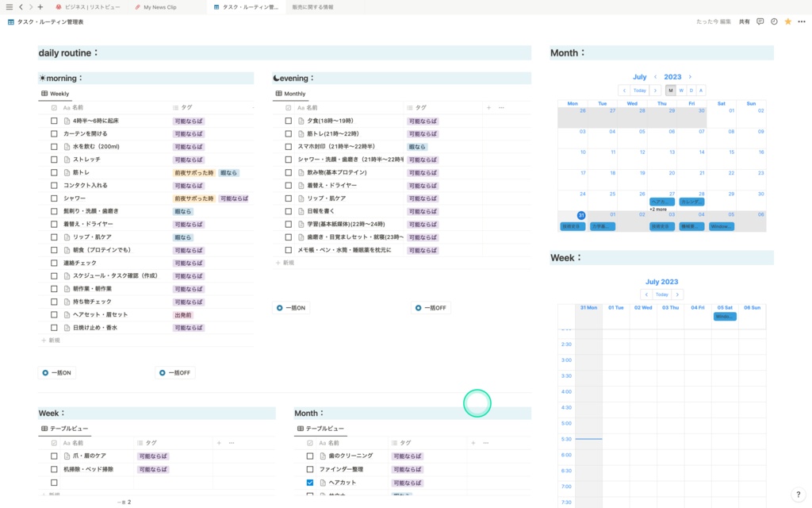The width and height of the screenshot is (812, 508).
Task: Check the 朝食 (プロテインでも) checkbox
Action: coord(54,250)
